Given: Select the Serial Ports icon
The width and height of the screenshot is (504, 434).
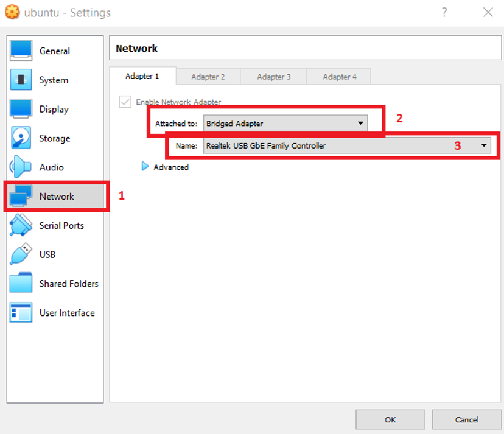Looking at the screenshot, I should pyautogui.click(x=21, y=225).
